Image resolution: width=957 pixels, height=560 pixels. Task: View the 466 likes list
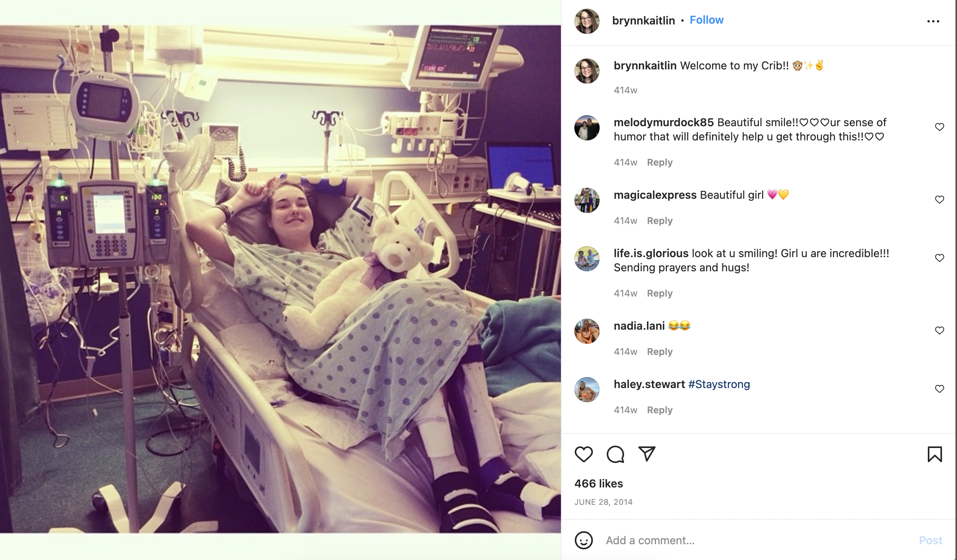598,483
